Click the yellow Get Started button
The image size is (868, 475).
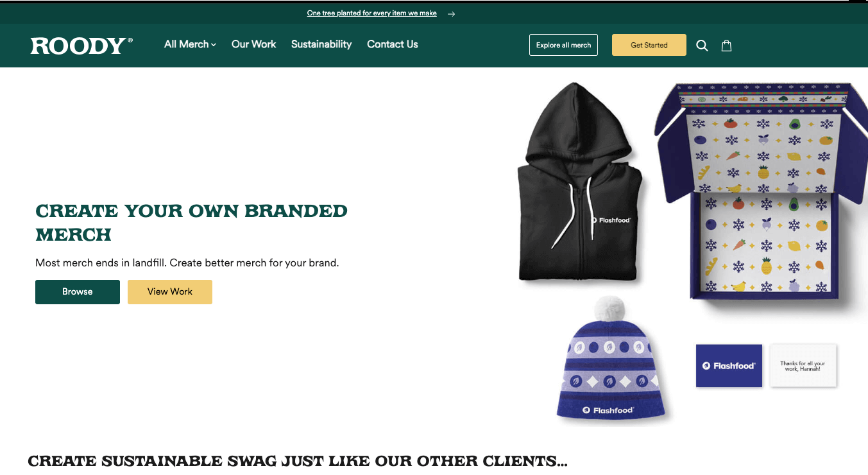coord(649,45)
